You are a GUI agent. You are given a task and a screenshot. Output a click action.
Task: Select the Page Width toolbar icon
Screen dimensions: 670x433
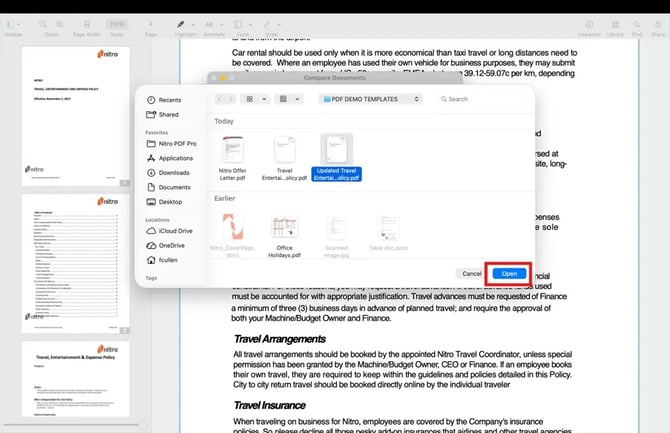(87, 24)
